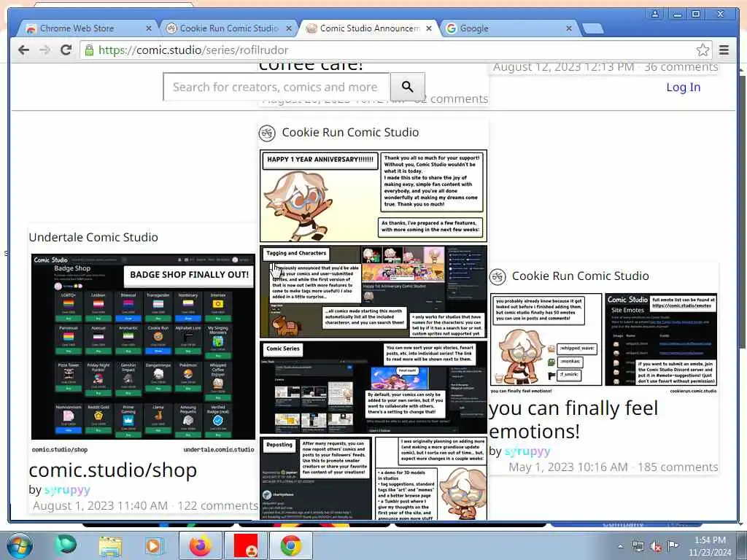This screenshot has height=560, width=747.
Task: Click the studio icon beside the anniversary post title
Action: pyautogui.click(x=267, y=133)
